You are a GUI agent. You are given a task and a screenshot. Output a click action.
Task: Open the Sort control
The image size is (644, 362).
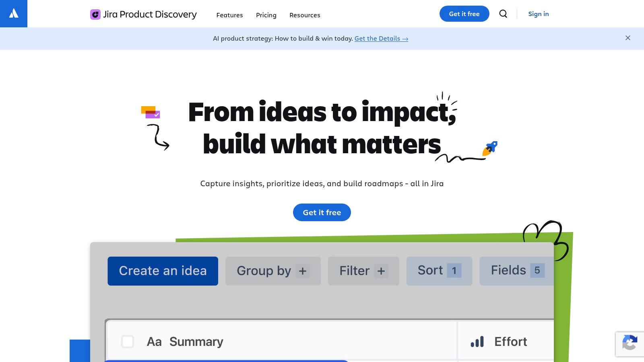point(439,271)
